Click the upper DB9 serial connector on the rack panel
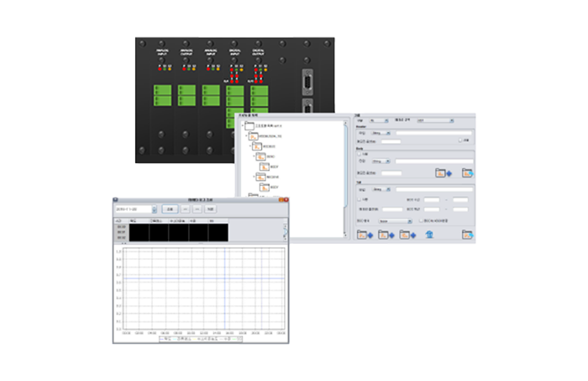The width and height of the screenshot is (588, 381). point(307,82)
